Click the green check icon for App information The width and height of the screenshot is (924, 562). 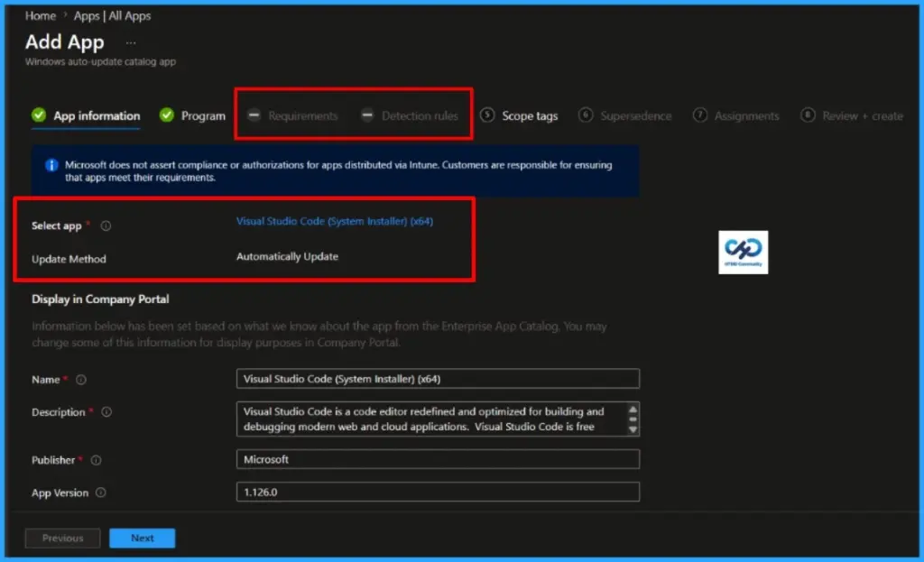click(x=39, y=115)
